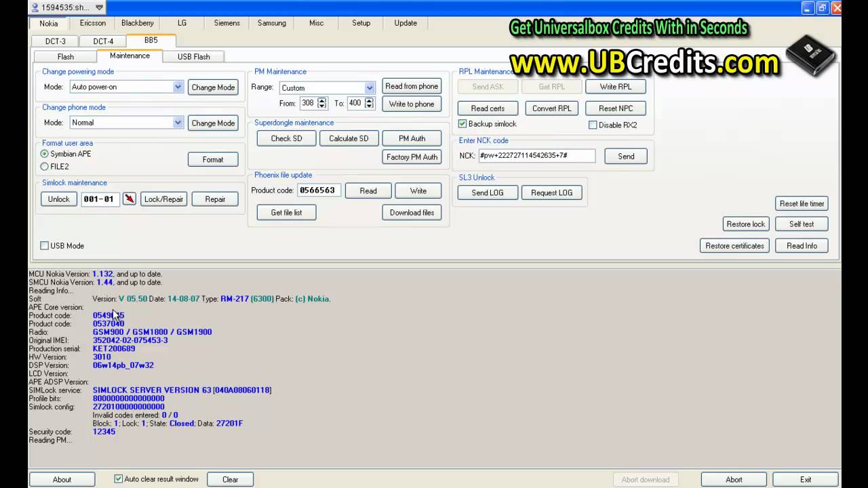This screenshot has width=868, height=488.
Task: Click Write to phone button
Action: pos(412,104)
